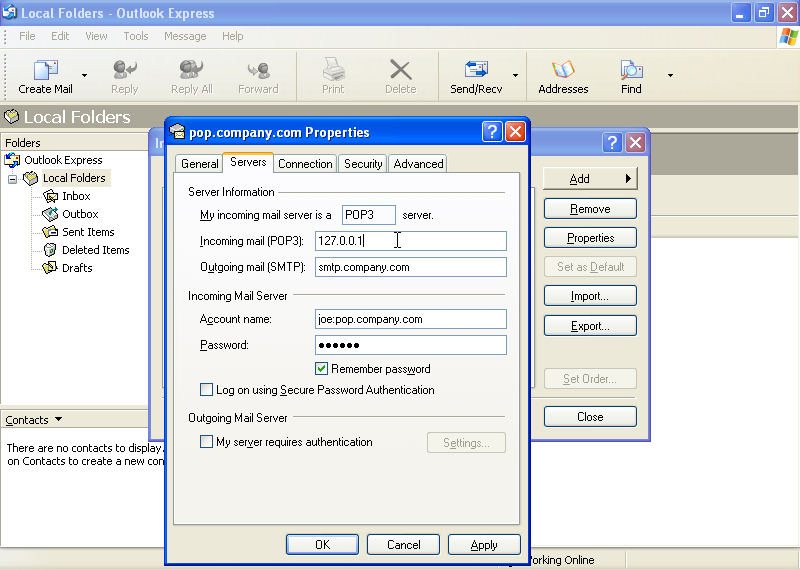
Task: Switch to the Security tab
Action: point(363,164)
